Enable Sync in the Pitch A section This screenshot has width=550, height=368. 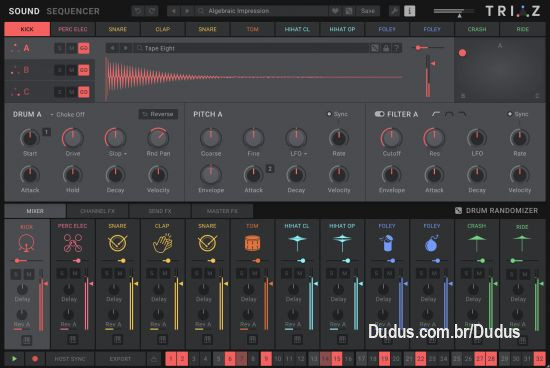click(337, 114)
